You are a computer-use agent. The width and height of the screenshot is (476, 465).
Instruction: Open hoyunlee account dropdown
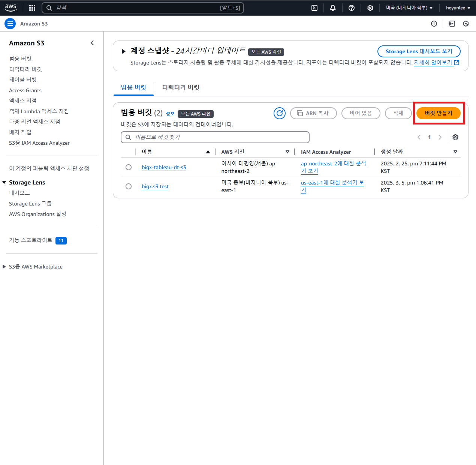tap(458, 8)
